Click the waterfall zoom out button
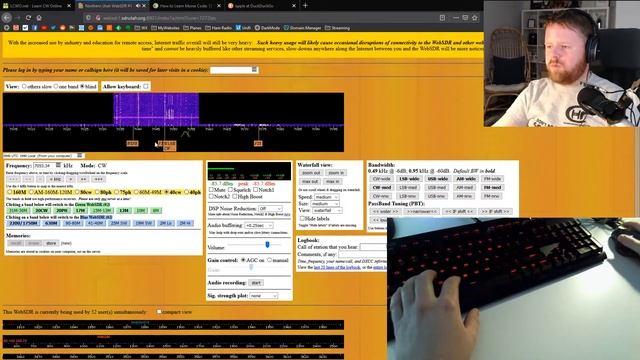 click(x=311, y=173)
